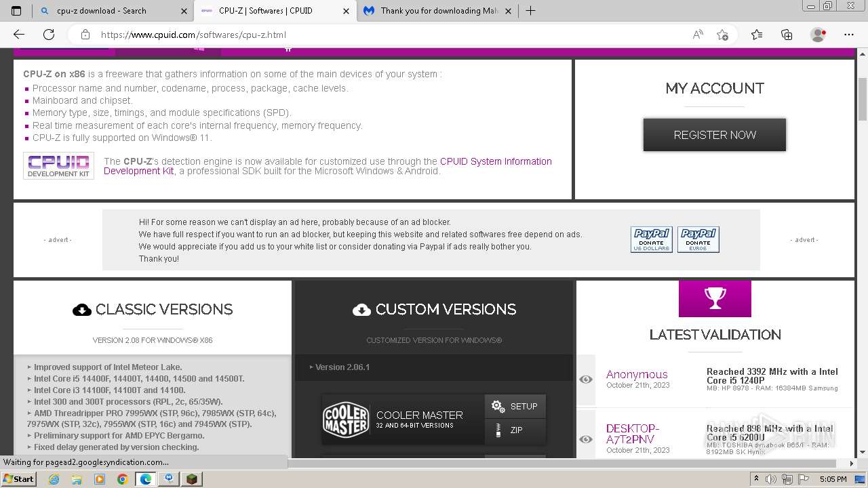Open the Windows Start menu
The height and width of the screenshot is (488, 868).
[x=19, y=479]
